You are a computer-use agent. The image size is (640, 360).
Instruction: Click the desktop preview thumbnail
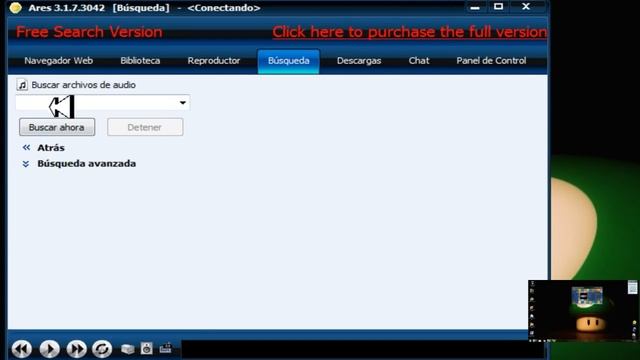pos(583,311)
